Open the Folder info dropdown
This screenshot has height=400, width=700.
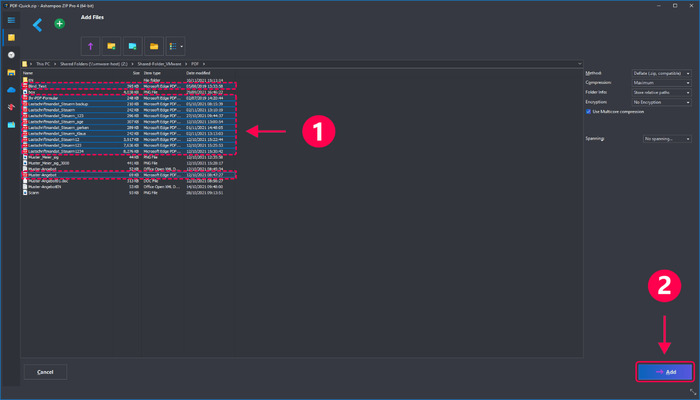[662, 92]
